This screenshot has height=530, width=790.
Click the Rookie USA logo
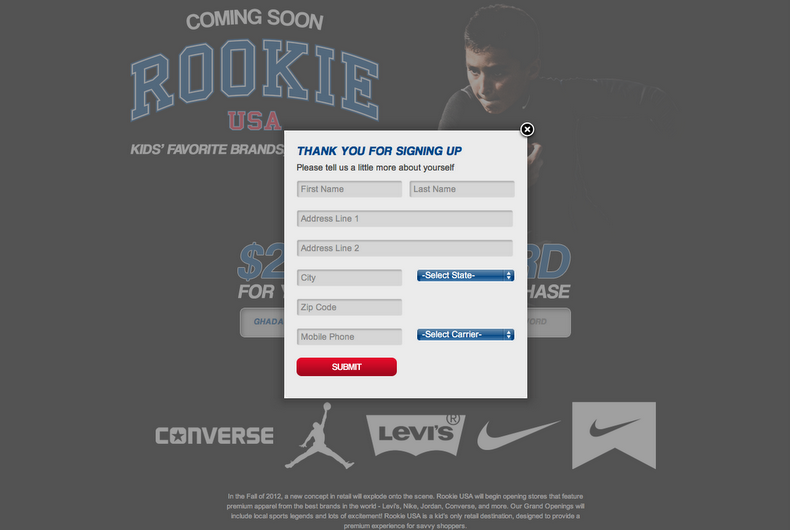coord(255,84)
